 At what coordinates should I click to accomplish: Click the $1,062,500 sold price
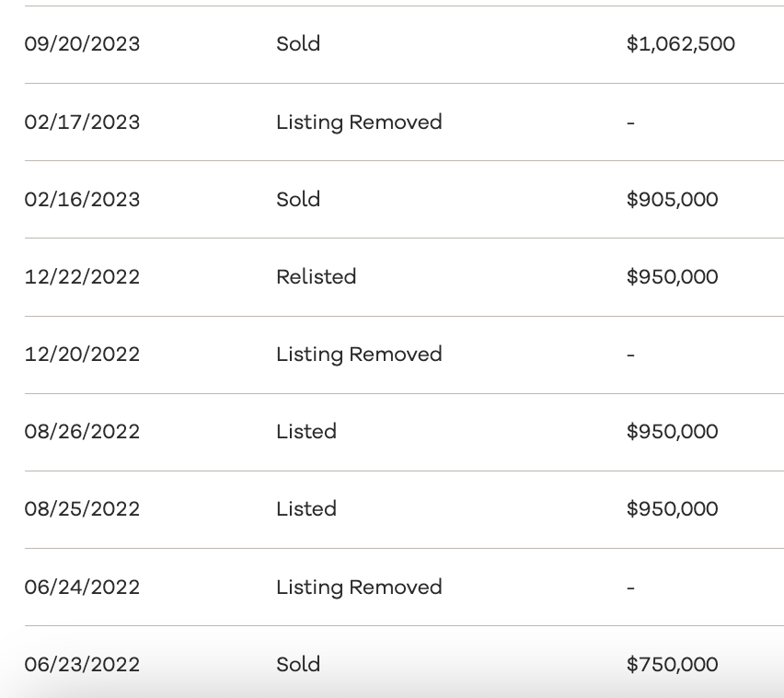point(680,44)
